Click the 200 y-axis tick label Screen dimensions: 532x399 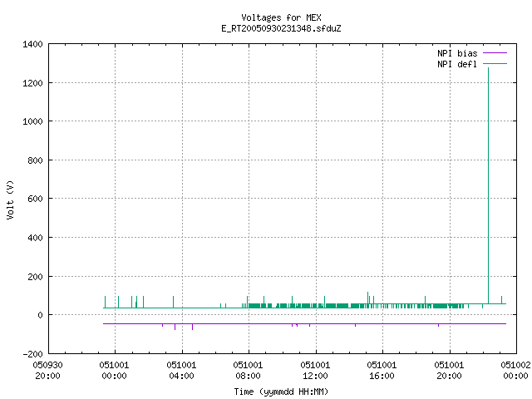click(x=35, y=277)
